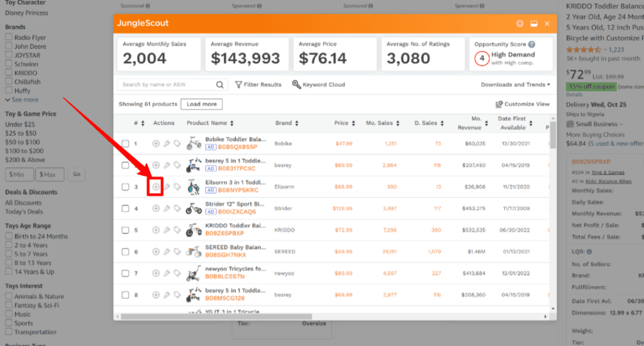This screenshot has height=346, width=644.
Task: Click pin icon for Eilsorrn row
Action: point(167,187)
